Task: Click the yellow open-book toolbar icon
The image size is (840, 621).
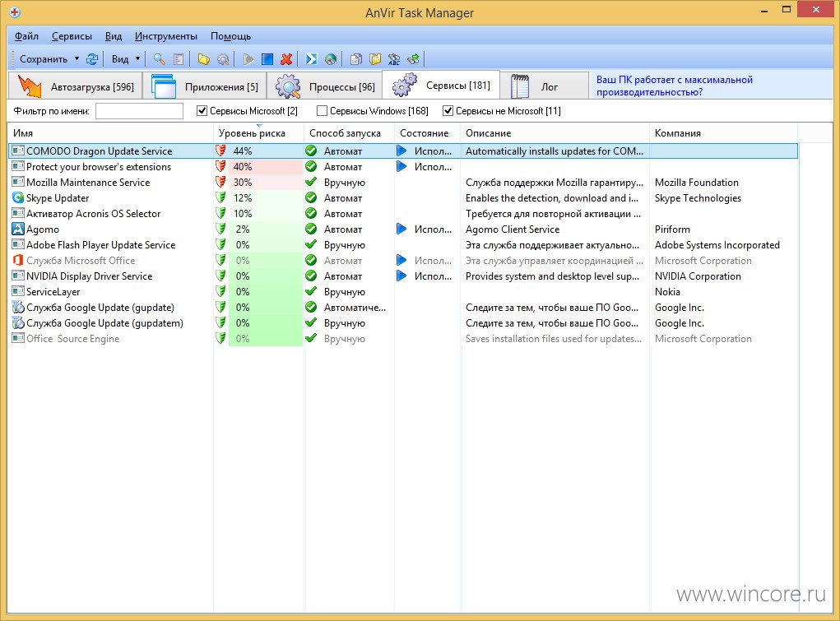Action: pos(375,59)
